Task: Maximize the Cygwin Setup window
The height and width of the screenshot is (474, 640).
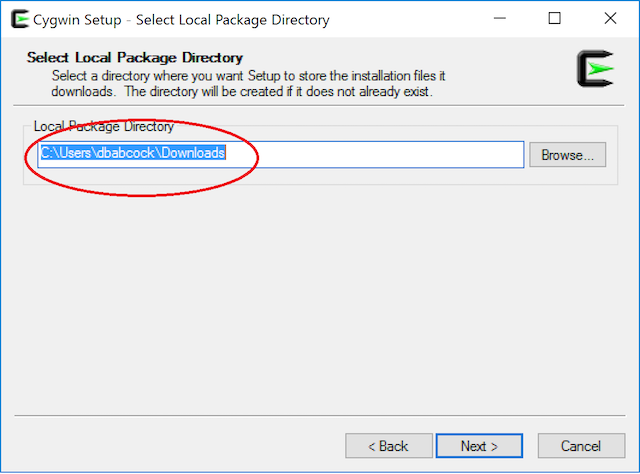Action: tap(556, 18)
